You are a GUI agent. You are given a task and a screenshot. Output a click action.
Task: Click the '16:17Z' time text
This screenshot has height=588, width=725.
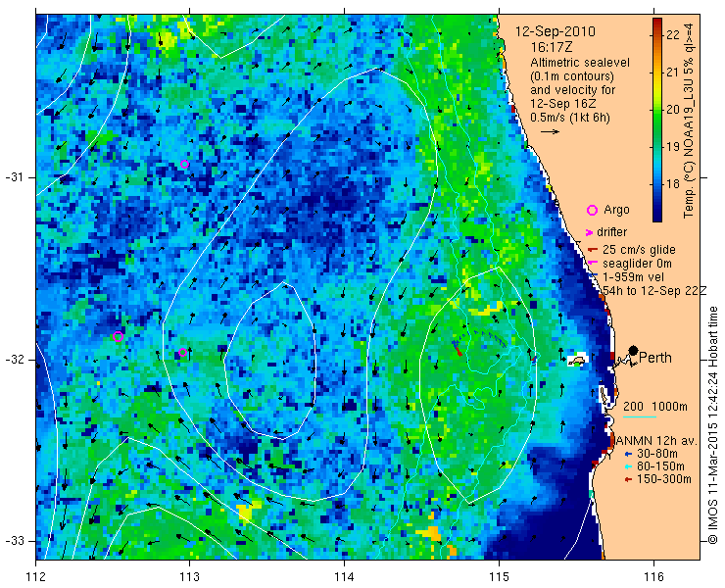tap(550, 48)
